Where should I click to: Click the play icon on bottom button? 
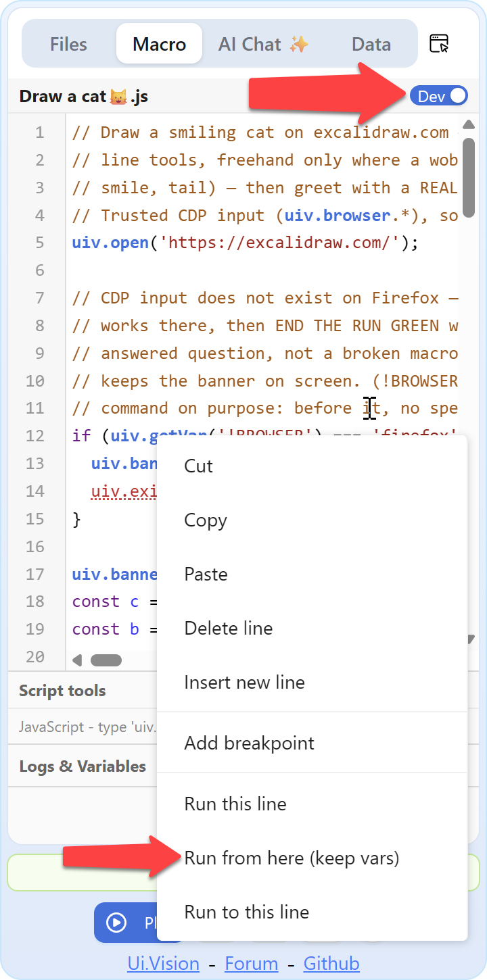(x=116, y=923)
